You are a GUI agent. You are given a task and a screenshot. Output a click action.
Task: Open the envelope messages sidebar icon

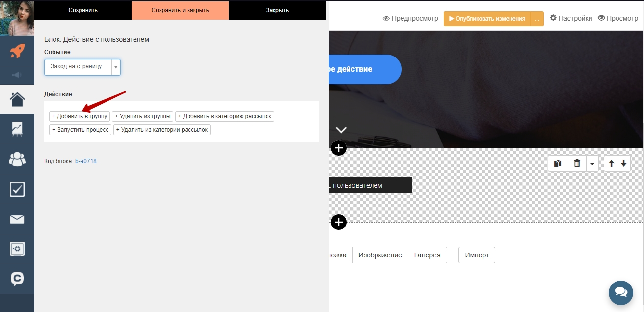(x=17, y=219)
